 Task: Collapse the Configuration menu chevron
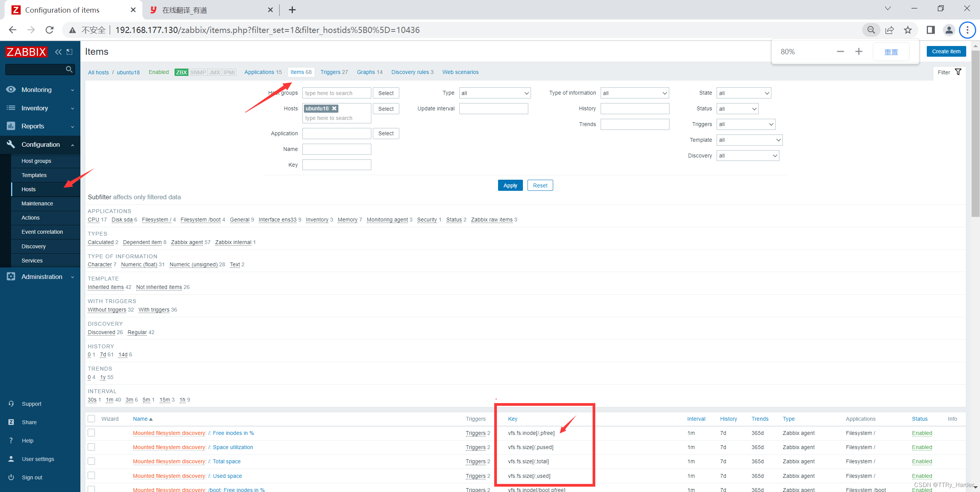coord(72,145)
